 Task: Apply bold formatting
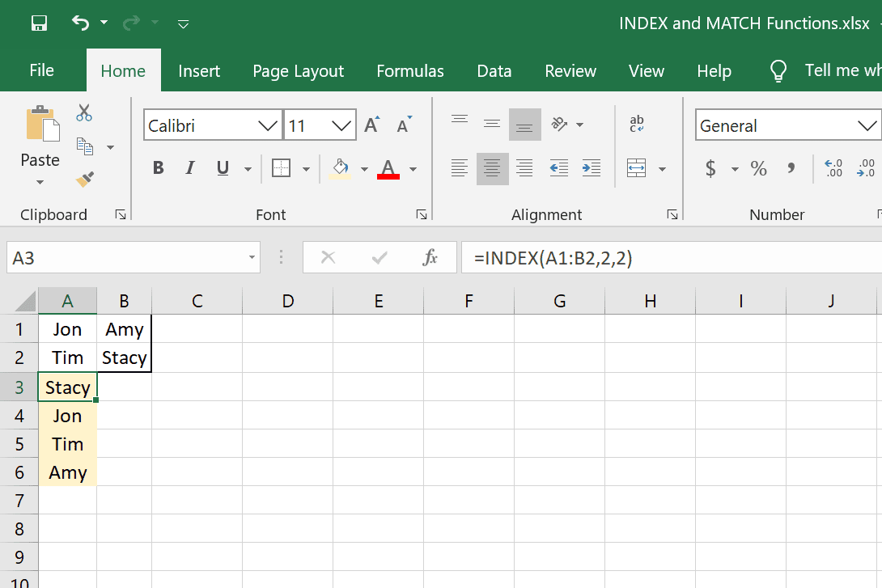click(158, 167)
